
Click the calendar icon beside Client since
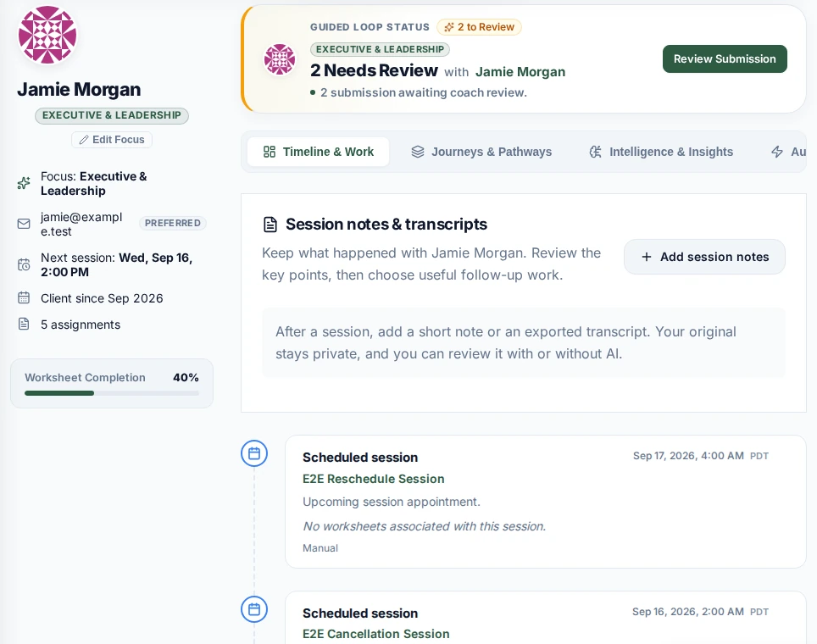24,298
